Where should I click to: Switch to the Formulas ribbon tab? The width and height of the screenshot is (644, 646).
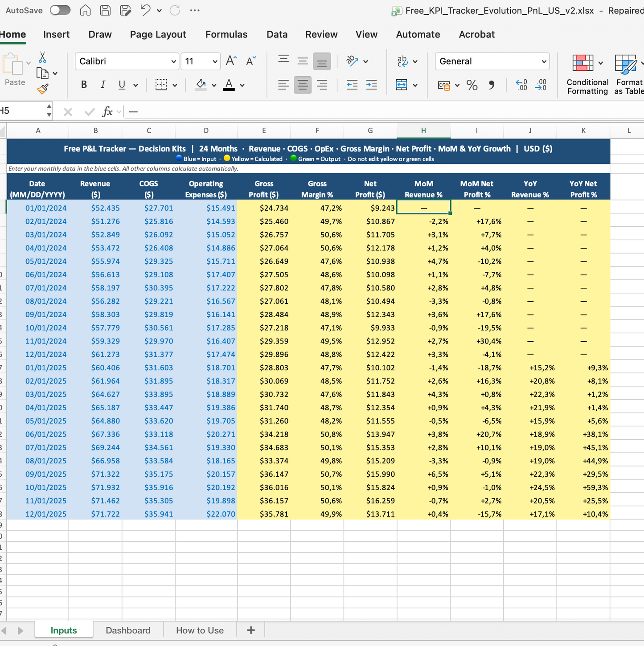pyautogui.click(x=226, y=34)
